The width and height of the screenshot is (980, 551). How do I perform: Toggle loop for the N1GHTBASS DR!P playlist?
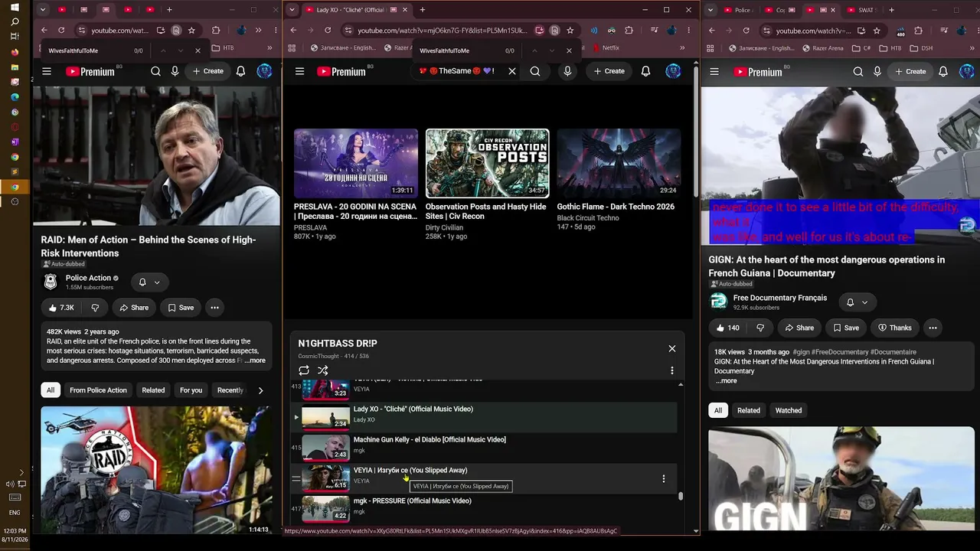304,370
